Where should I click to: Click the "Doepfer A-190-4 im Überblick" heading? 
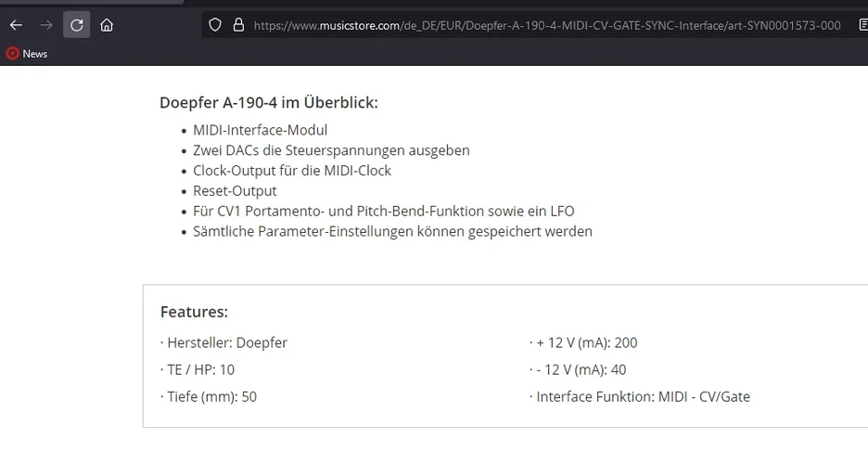pyautogui.click(x=269, y=102)
